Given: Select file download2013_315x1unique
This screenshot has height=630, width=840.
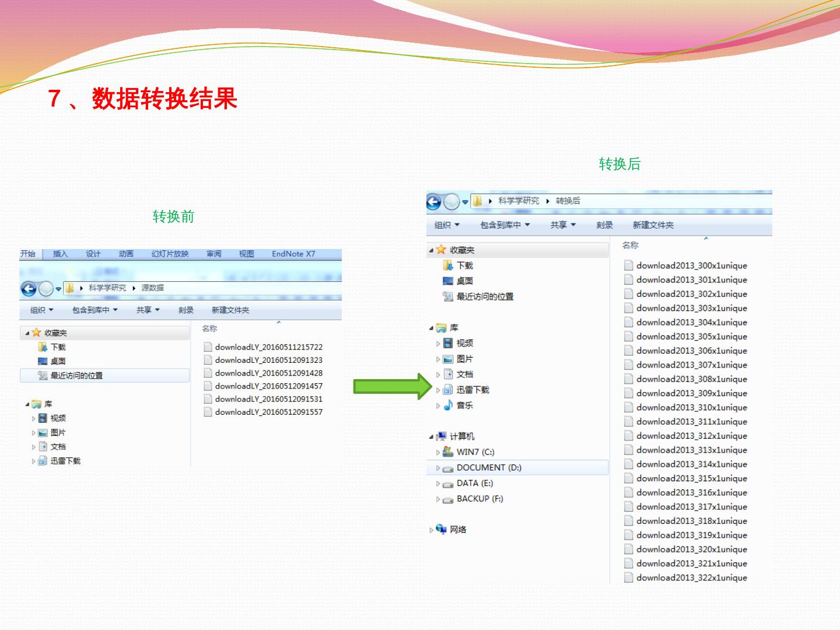Looking at the screenshot, I should tap(692, 478).
